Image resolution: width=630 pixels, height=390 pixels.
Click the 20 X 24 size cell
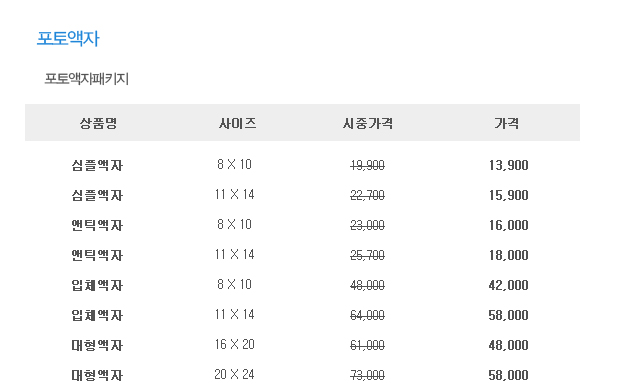[x=235, y=374]
